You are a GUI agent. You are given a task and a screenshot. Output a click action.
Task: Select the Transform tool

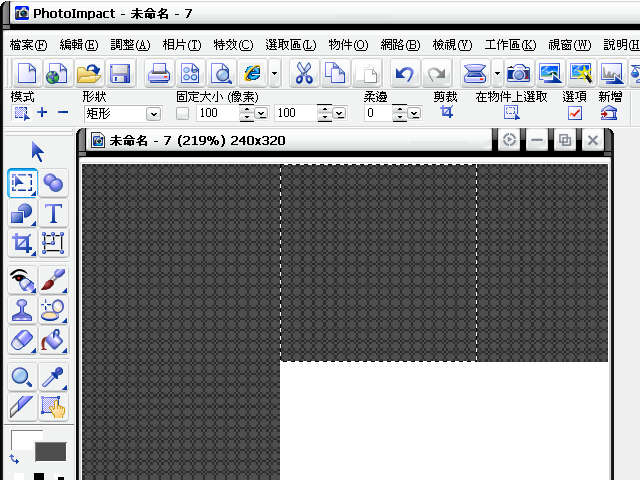click(53, 243)
